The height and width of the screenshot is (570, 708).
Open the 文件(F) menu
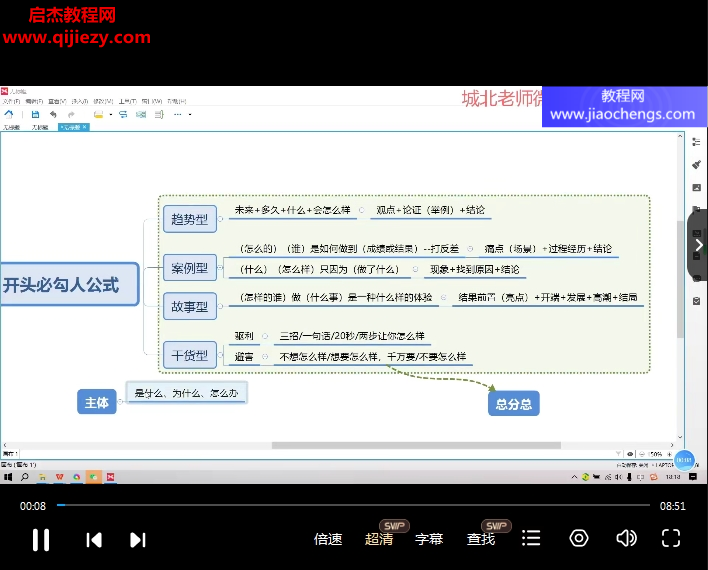tap(11, 101)
